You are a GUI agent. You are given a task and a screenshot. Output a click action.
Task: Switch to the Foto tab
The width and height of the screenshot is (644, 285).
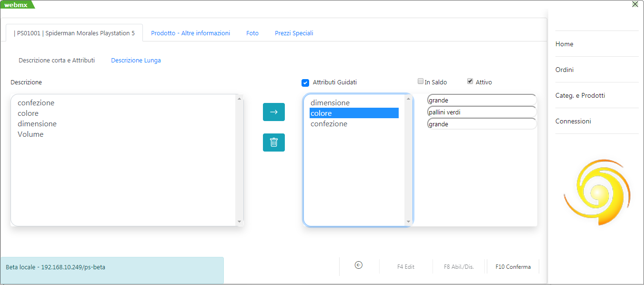tap(252, 33)
